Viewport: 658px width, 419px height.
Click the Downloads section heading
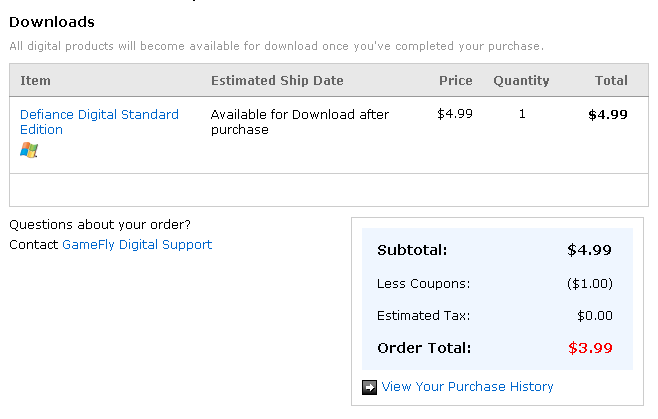coord(52,22)
